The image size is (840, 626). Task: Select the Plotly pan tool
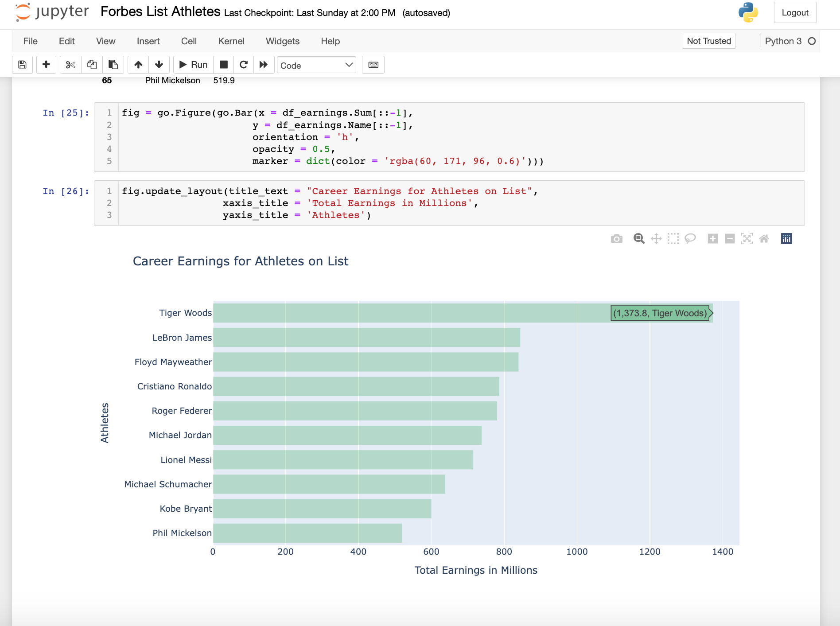[656, 239]
